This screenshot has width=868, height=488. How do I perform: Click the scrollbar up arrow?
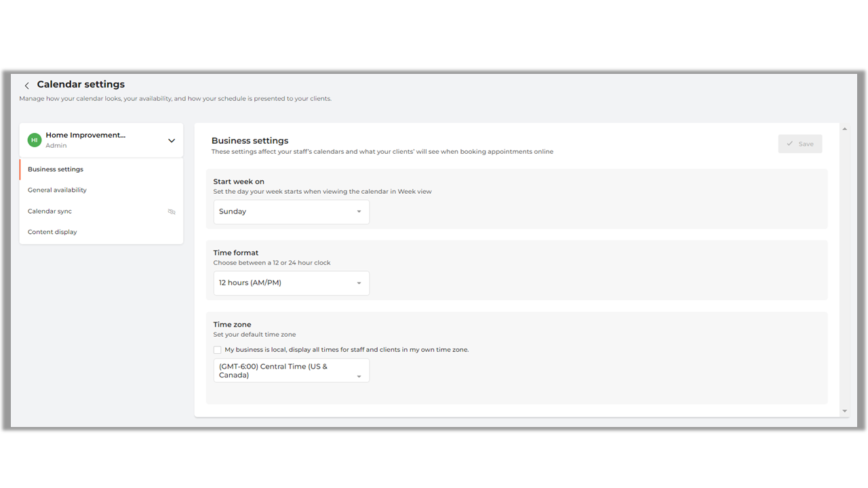844,128
